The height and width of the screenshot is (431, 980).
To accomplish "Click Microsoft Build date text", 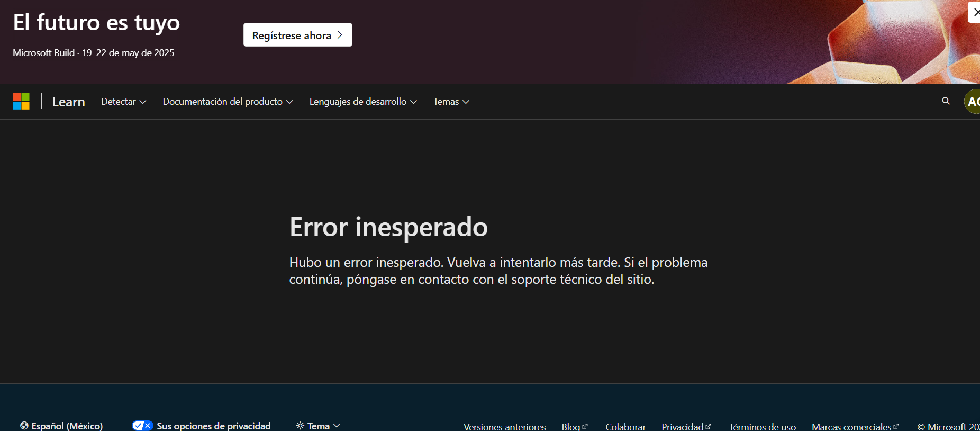I will point(94,53).
